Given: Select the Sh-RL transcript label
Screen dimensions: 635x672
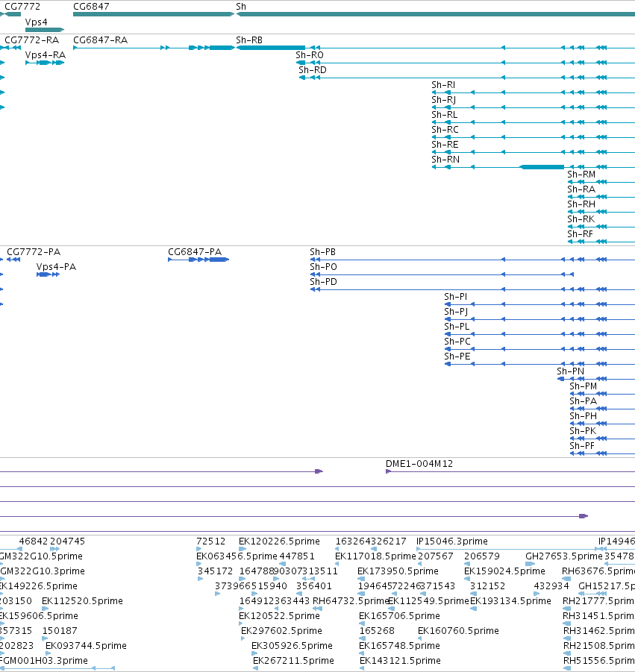Looking at the screenshot, I should coord(445,115).
